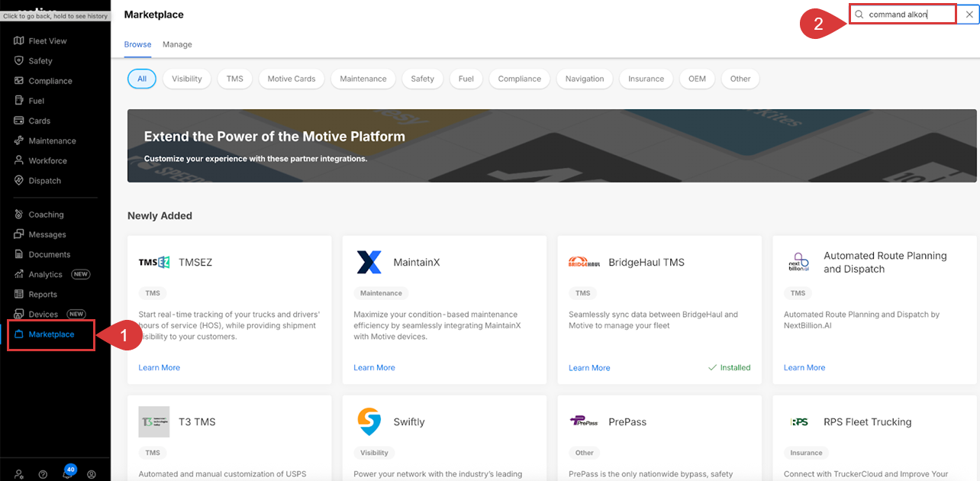Click the Marketplace page heading
Image resolution: width=980 pixels, height=481 pixels.
153,15
